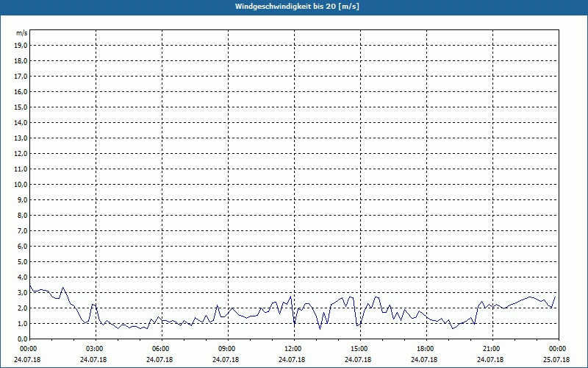Select the 06:00 time label

[160, 349]
